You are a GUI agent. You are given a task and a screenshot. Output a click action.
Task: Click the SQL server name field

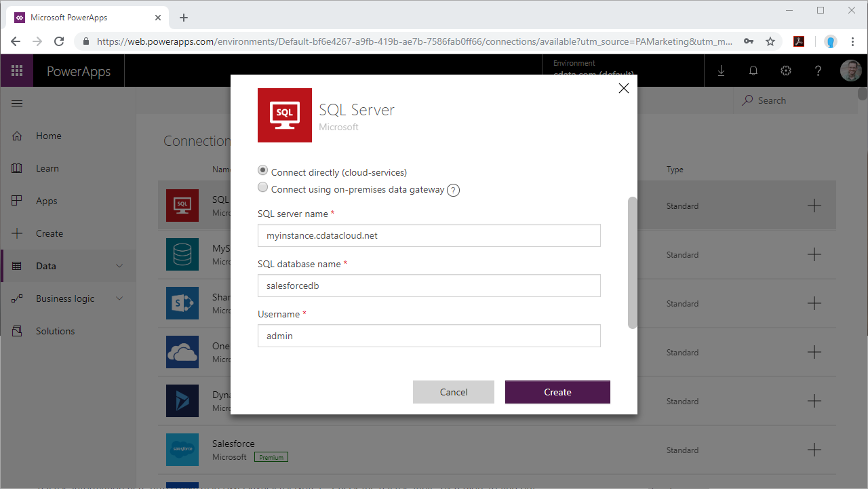(429, 235)
